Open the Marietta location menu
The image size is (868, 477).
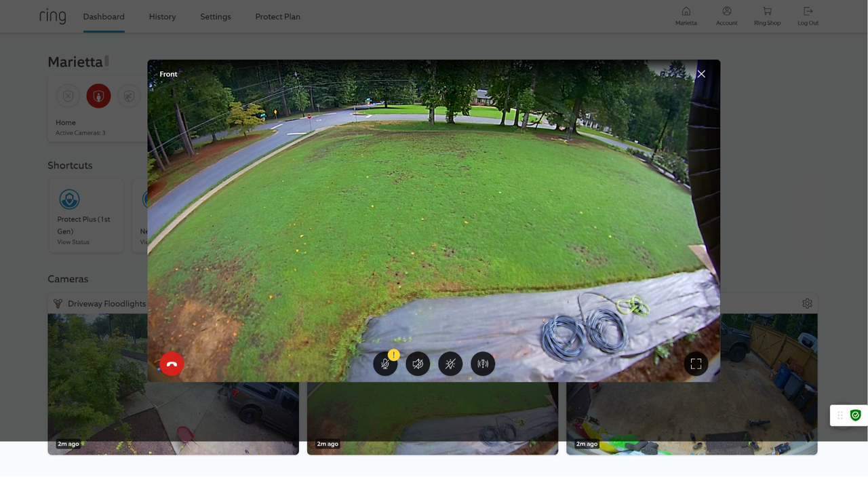(x=686, y=16)
